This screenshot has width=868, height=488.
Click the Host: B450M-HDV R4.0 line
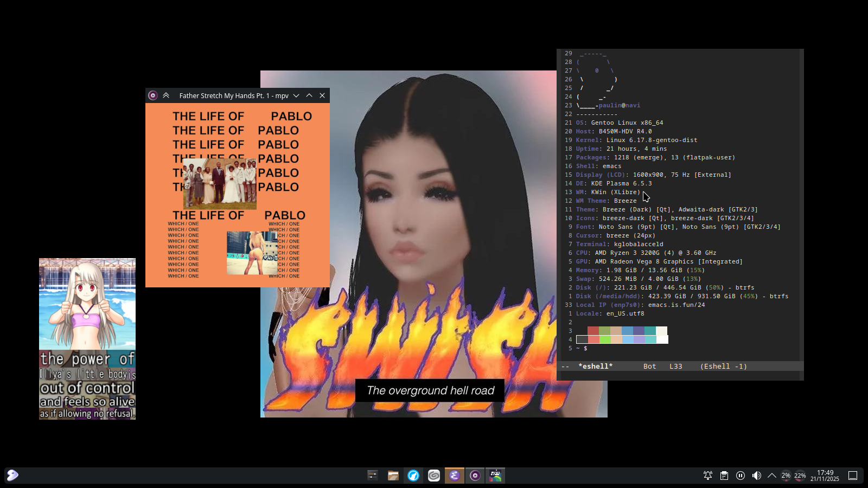click(x=614, y=131)
